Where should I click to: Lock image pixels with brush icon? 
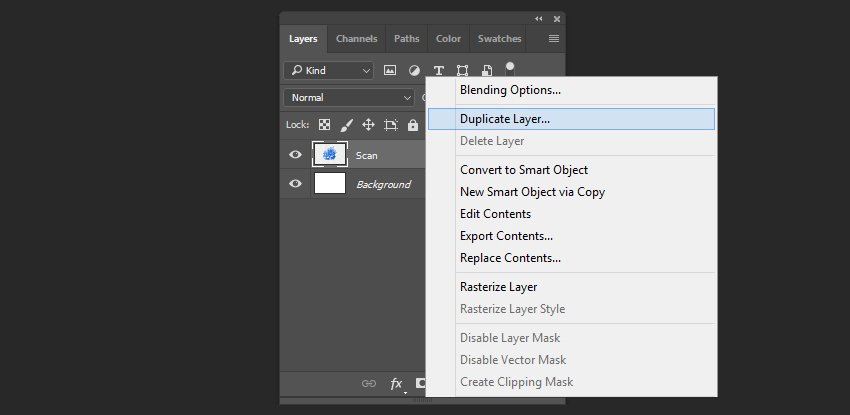(x=346, y=125)
